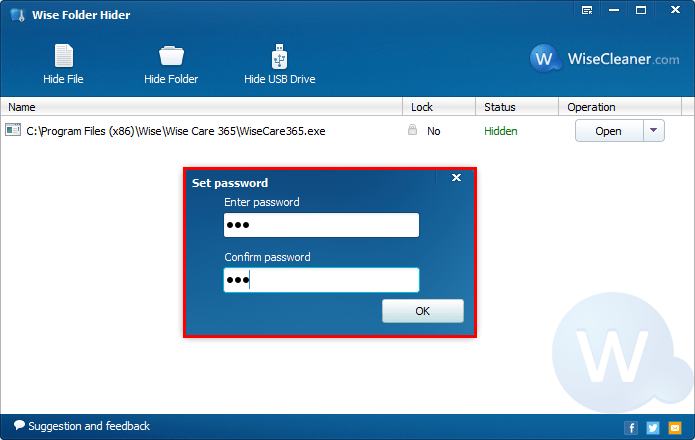The width and height of the screenshot is (695, 440).
Task: Confirm password with OK button
Action: pyautogui.click(x=423, y=311)
